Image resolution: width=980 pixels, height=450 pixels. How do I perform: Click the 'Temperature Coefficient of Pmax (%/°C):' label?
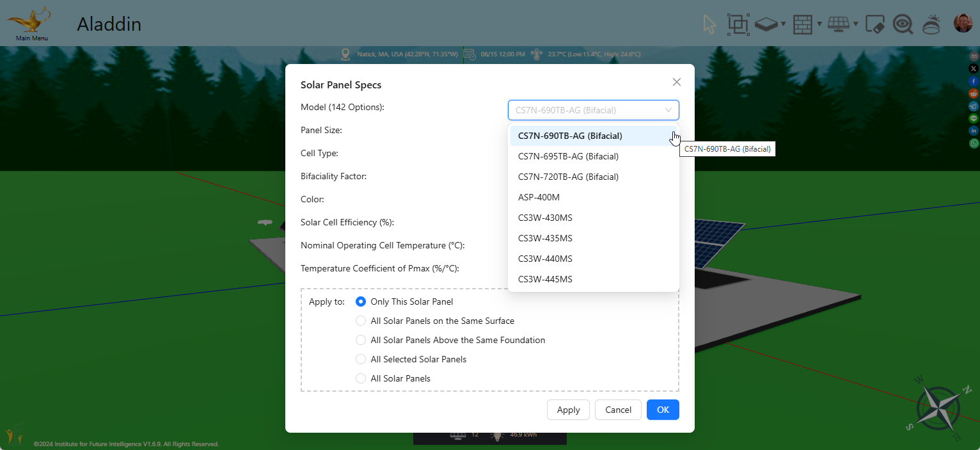380,268
